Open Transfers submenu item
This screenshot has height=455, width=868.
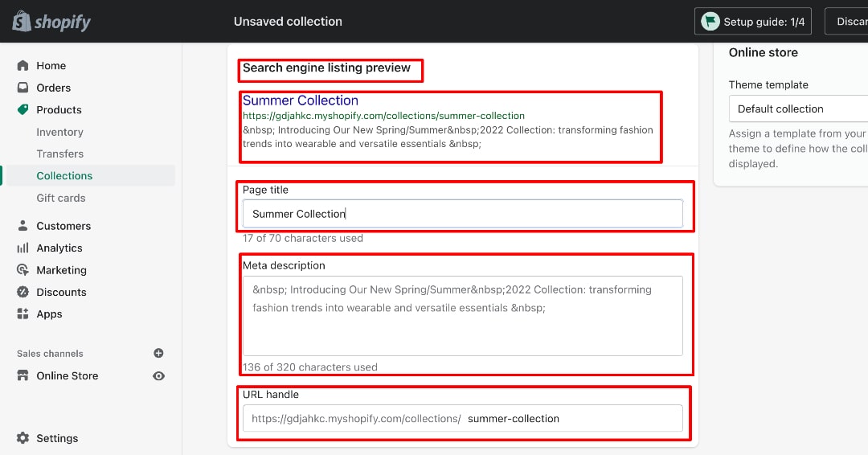[x=59, y=154]
